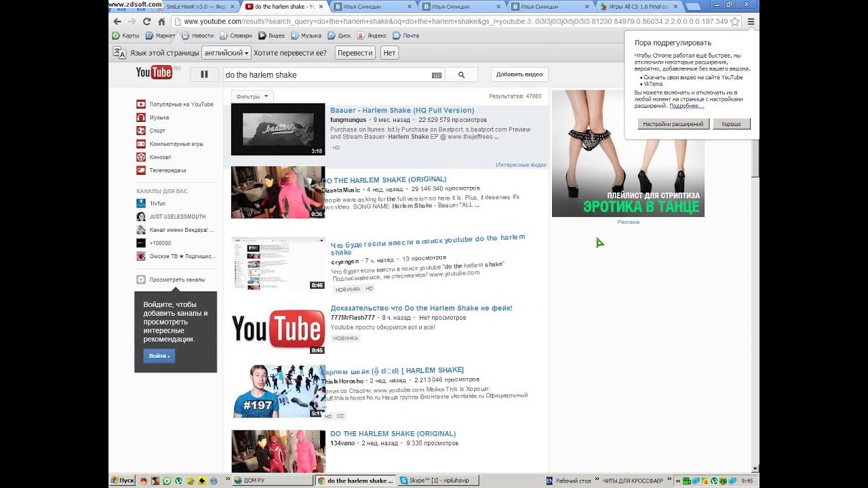The image size is (868, 488).
Task: Expand the Фильтры dropdown
Action: click(252, 96)
